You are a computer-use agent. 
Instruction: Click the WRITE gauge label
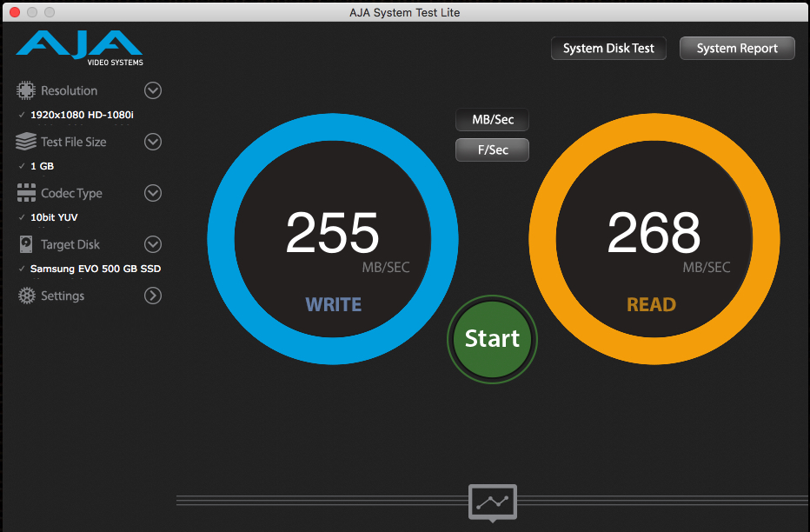coord(333,305)
